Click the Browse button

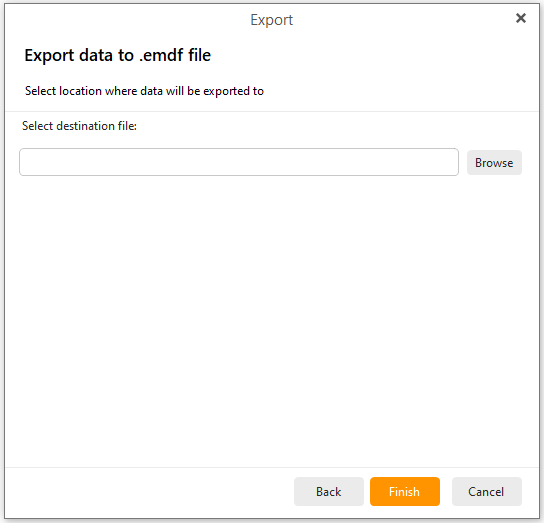coord(494,162)
